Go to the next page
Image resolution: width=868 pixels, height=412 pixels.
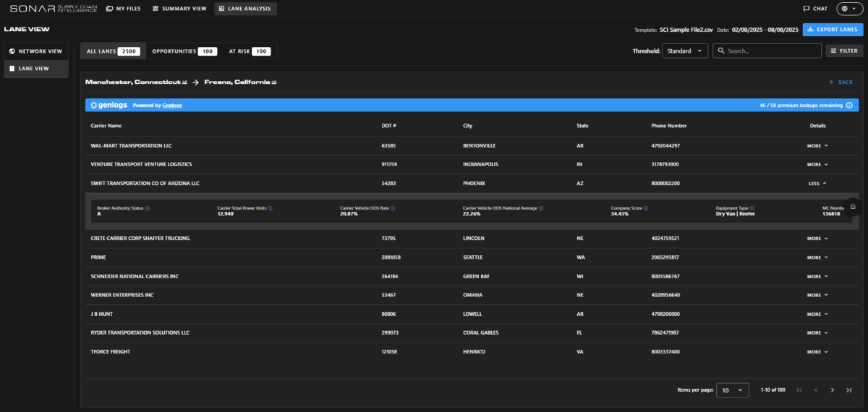(833, 390)
